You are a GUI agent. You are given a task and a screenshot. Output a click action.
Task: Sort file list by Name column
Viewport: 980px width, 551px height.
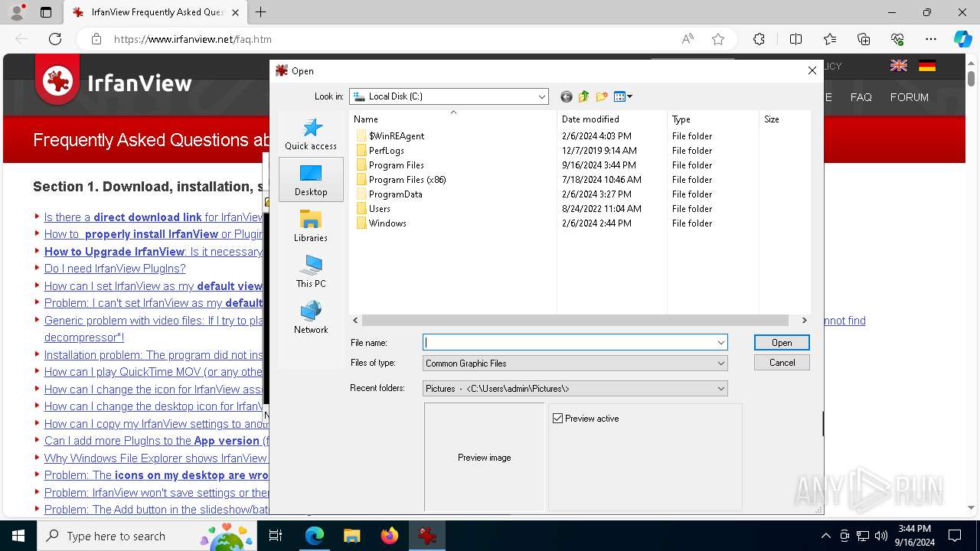point(452,119)
